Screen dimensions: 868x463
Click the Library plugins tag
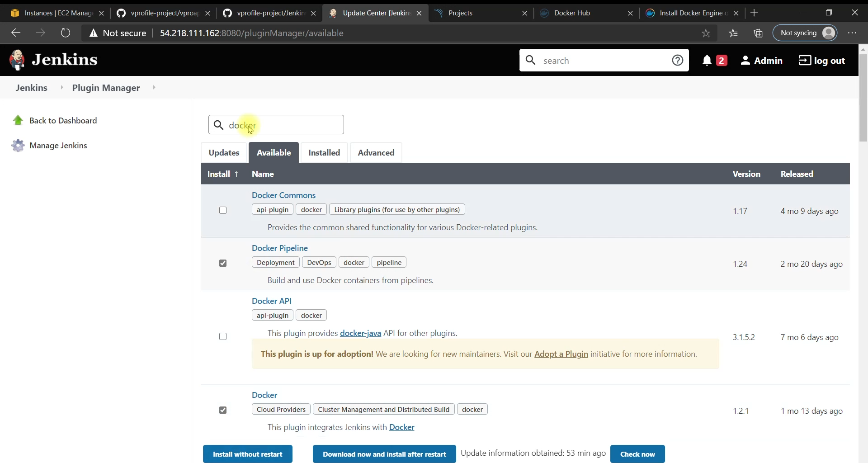397,210
